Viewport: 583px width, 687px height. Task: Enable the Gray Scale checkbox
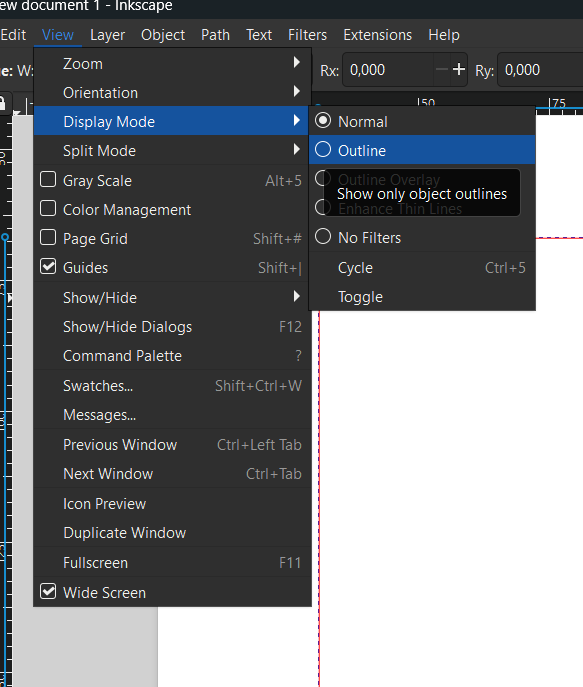48,180
